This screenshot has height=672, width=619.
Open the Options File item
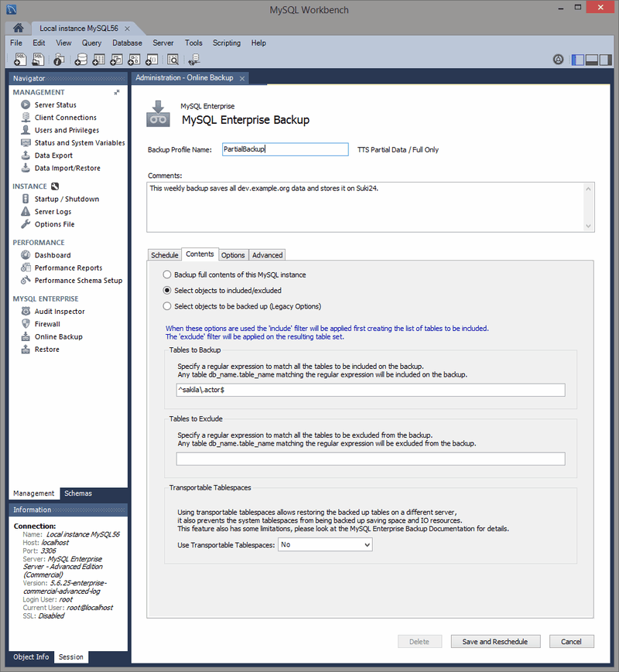[54, 224]
